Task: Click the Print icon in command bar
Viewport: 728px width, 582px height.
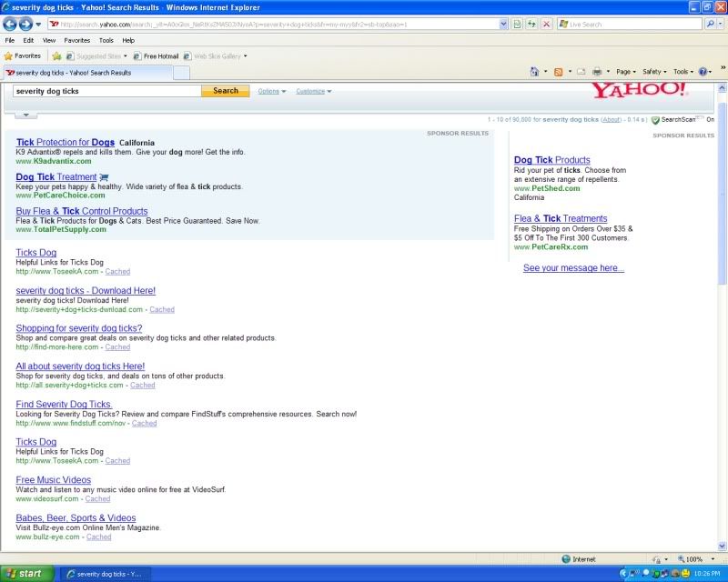Action: (x=597, y=71)
